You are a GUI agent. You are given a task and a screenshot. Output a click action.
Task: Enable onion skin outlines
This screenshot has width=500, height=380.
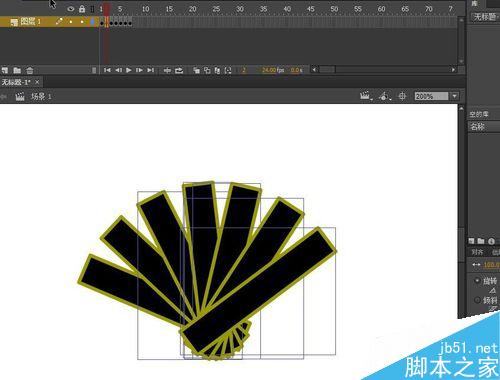pyautogui.click(x=207, y=70)
